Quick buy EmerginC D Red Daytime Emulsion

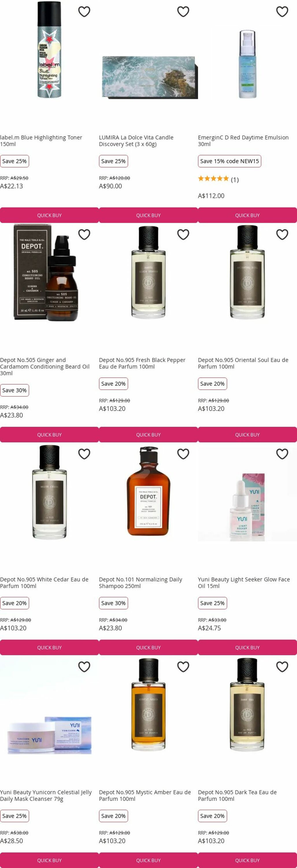coord(248,215)
